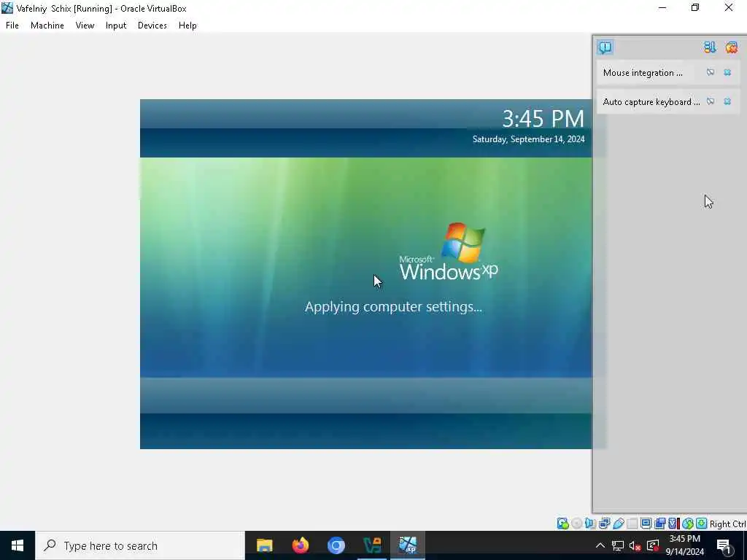The image size is (747, 560).
Task: Open the Devices menu
Action: click(x=152, y=26)
